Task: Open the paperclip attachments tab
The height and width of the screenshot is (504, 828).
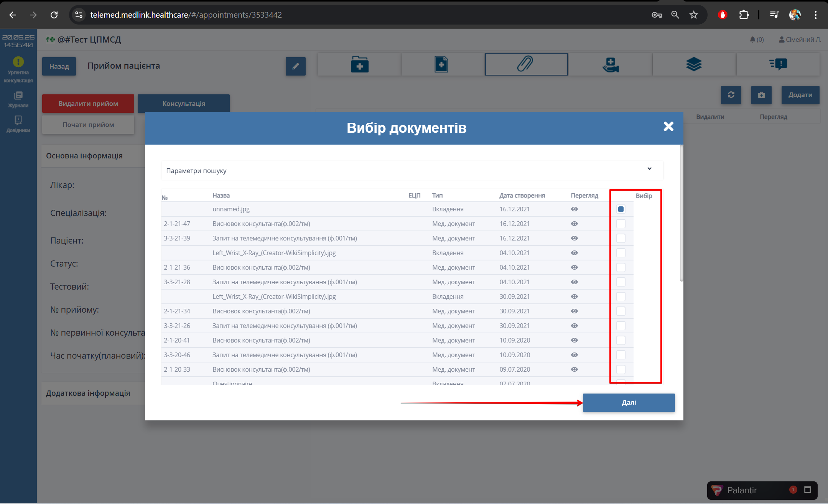Action: [x=526, y=64]
